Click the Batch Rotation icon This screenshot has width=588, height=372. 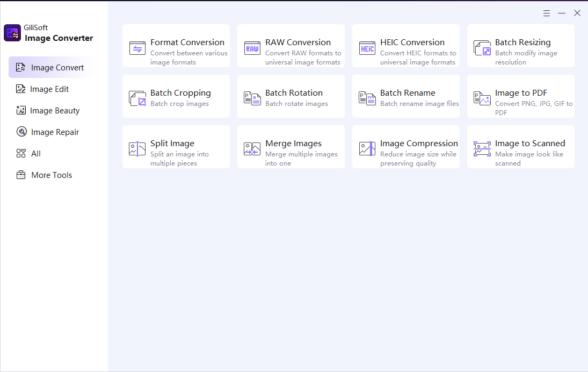tap(252, 98)
